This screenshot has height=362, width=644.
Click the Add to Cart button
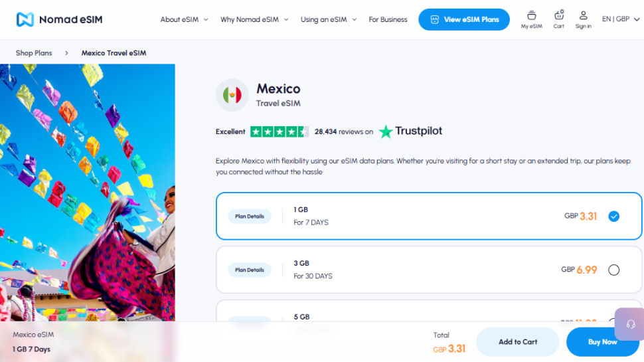coord(517,342)
